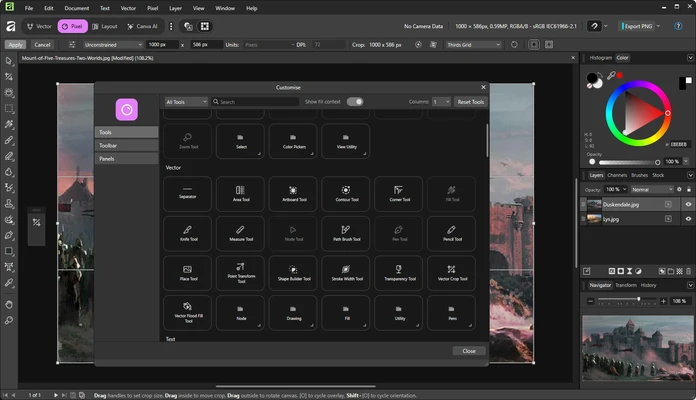Screen dimensions: 696x400
Task: Switch to Vector studio mode
Action: click(40, 26)
